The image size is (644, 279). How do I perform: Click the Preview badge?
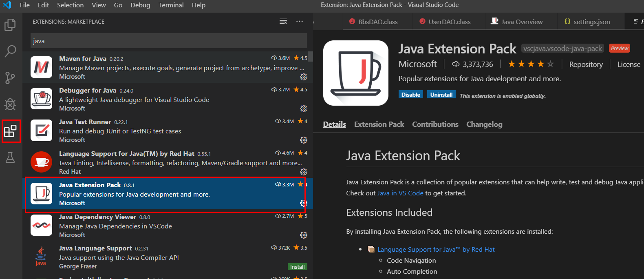(620, 48)
